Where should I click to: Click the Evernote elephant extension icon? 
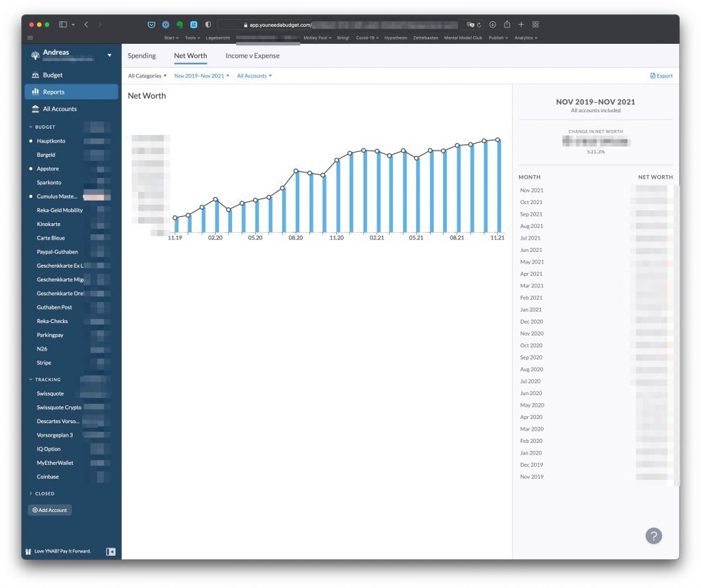coord(180,25)
